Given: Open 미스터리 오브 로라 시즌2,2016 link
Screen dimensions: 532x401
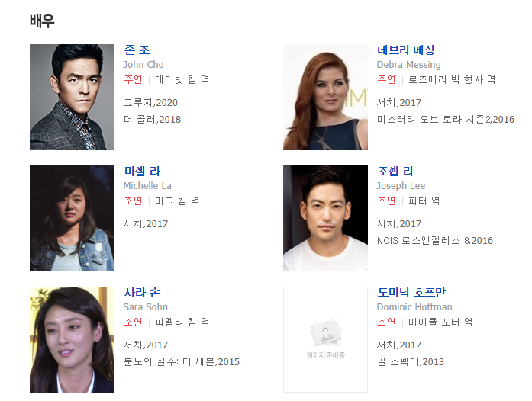Looking at the screenshot, I should tap(446, 120).
